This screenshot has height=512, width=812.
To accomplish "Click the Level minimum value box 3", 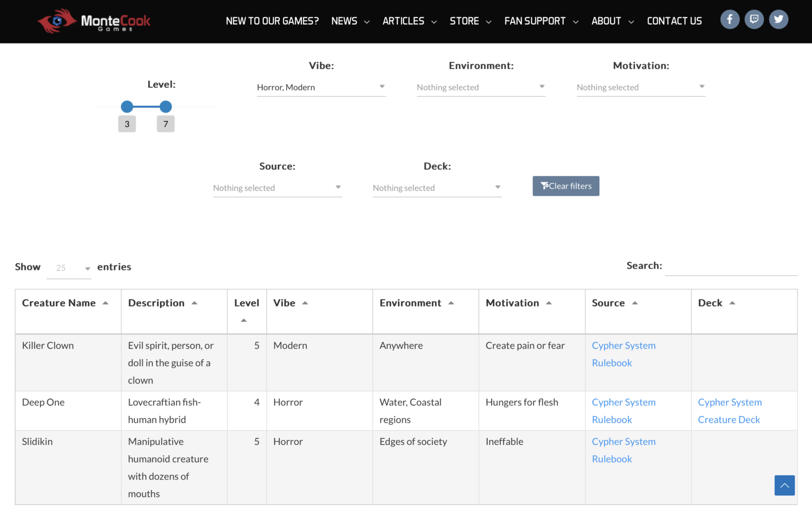I will coord(127,124).
